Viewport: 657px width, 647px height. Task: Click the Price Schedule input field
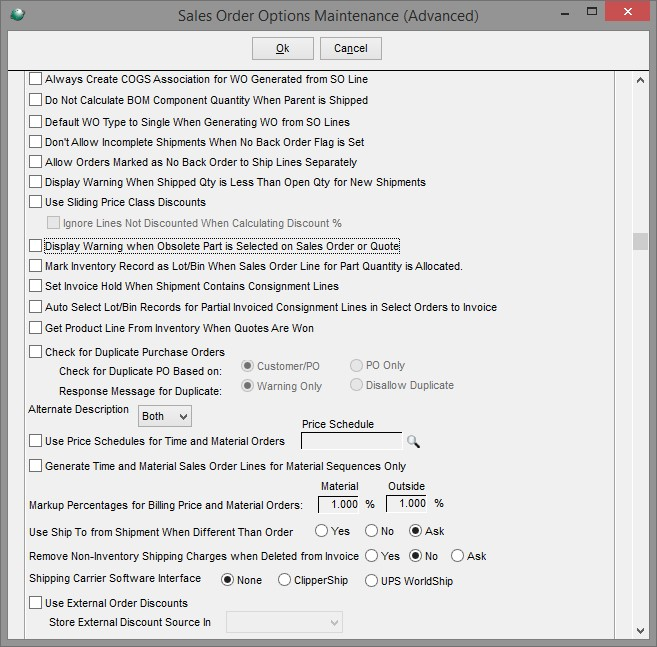[x=352, y=441]
